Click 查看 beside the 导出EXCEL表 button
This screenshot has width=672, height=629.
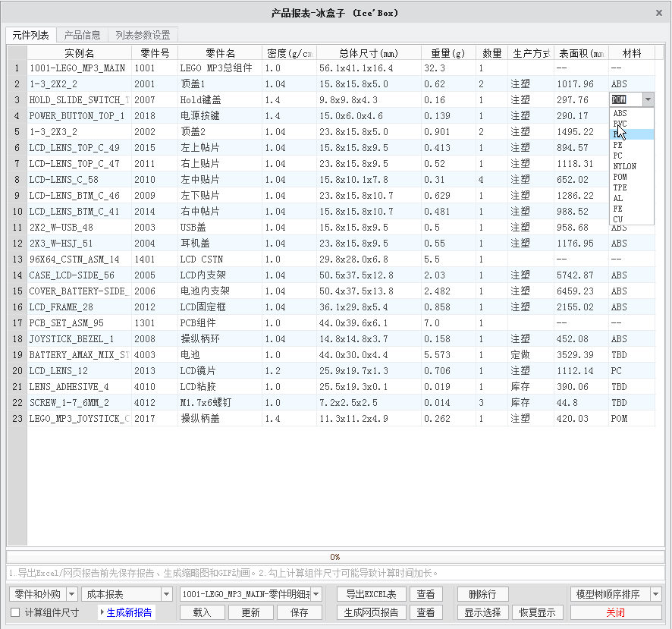(x=425, y=594)
